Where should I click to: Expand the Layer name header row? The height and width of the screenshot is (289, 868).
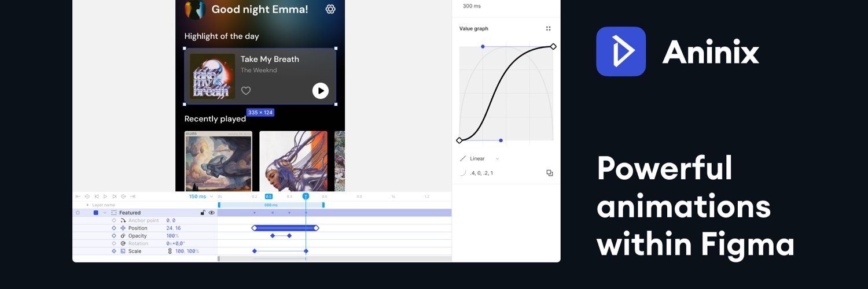click(87, 205)
